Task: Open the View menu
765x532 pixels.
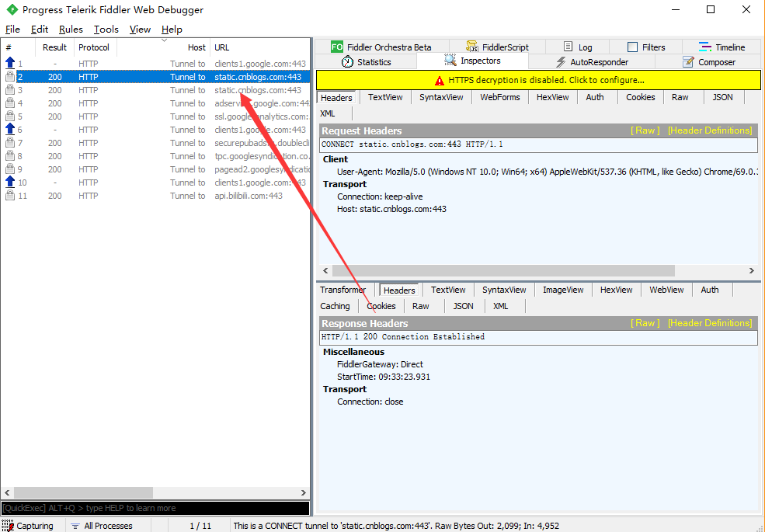Action: point(140,30)
